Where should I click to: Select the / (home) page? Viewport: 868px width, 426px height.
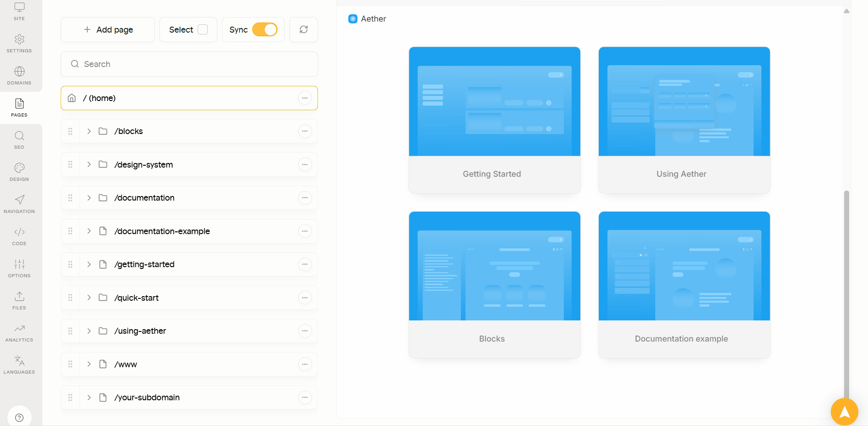click(189, 98)
